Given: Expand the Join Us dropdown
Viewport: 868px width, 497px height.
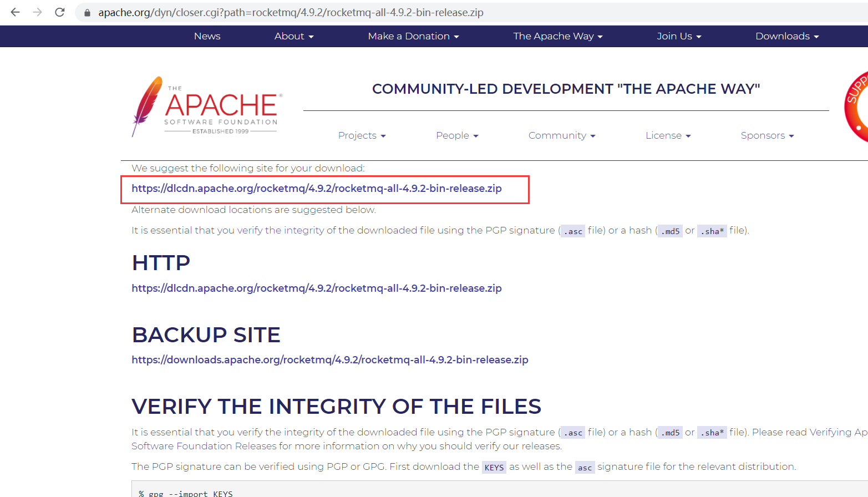Looking at the screenshot, I should [679, 36].
